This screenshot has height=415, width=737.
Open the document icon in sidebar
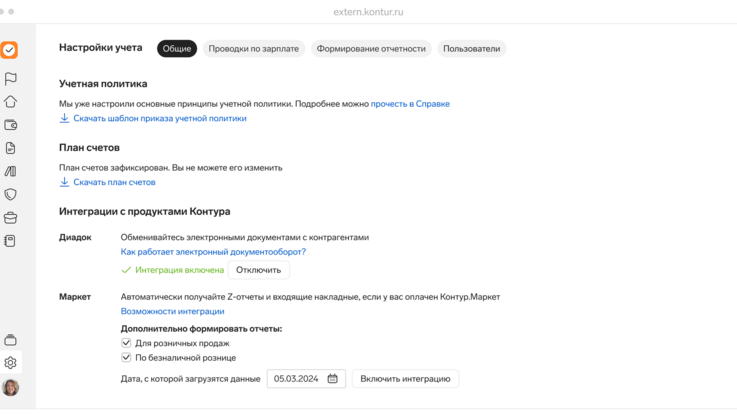click(x=11, y=148)
